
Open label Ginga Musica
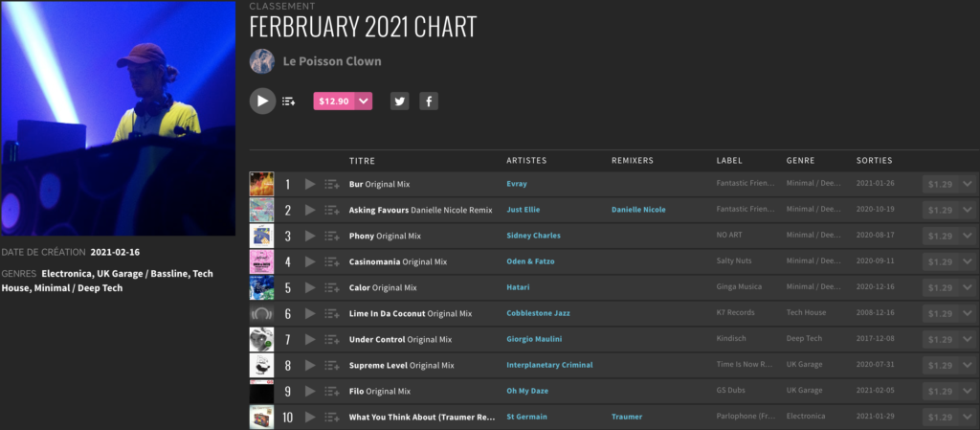click(x=739, y=287)
